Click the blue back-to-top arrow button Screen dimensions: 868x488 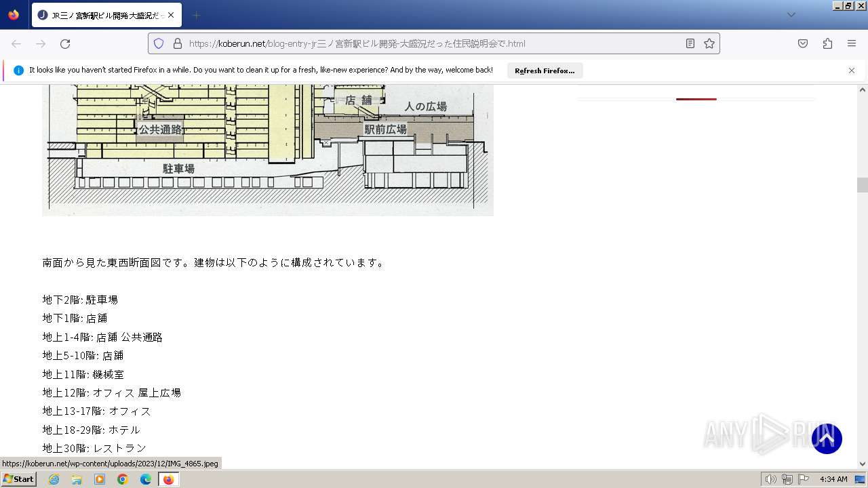pos(827,439)
